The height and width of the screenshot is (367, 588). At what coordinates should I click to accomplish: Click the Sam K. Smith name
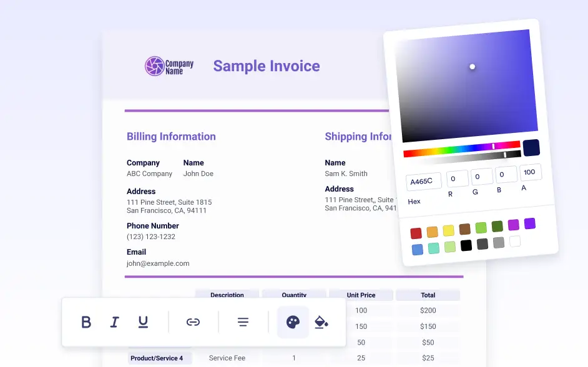pos(346,174)
